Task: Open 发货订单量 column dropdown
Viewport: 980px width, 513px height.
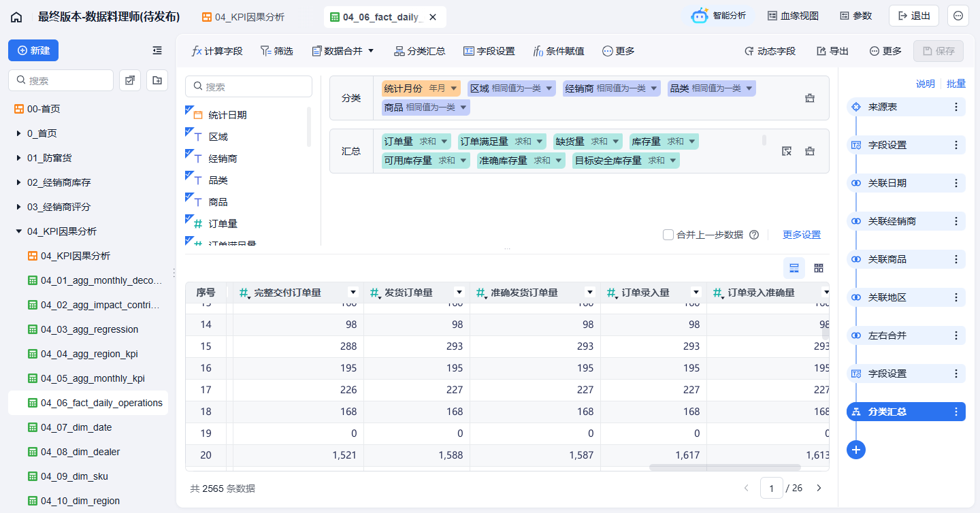Action: 459,293
